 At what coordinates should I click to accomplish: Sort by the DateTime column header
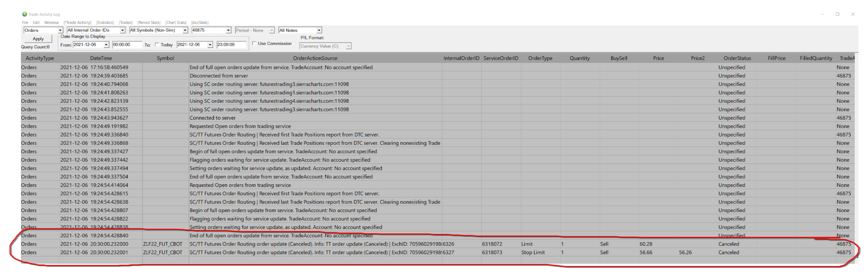(101, 58)
